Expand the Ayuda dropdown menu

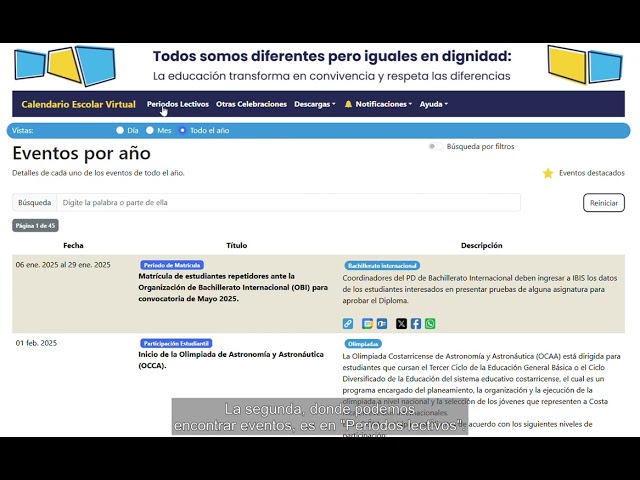point(433,104)
